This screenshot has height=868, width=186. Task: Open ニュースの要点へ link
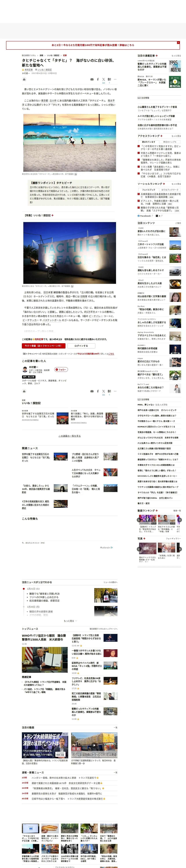[x=111, y=582]
